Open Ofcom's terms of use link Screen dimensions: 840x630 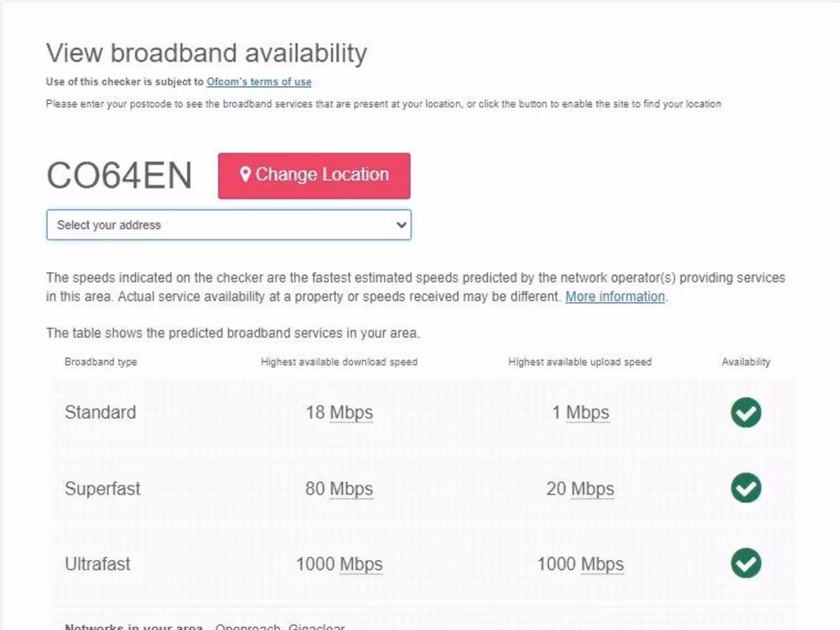259,82
